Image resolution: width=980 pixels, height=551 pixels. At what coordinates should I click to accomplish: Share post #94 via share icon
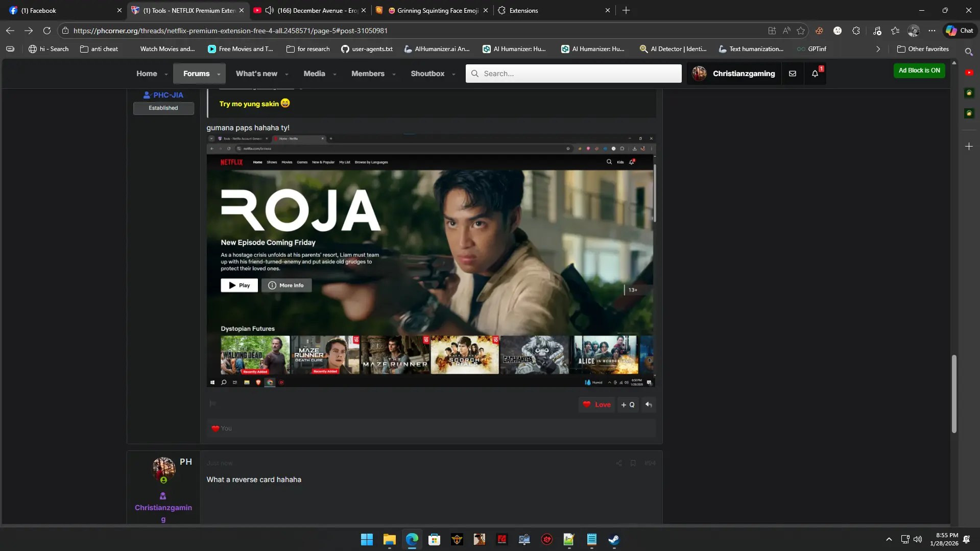(619, 463)
